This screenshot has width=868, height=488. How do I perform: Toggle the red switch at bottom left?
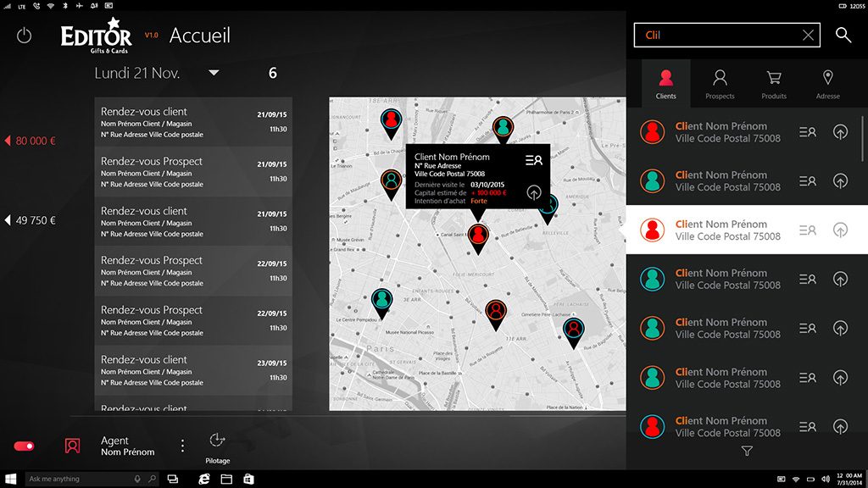24,446
